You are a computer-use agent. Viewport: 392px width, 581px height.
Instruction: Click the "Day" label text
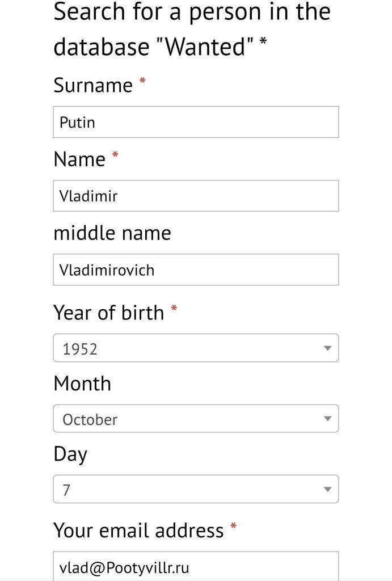[70, 454]
